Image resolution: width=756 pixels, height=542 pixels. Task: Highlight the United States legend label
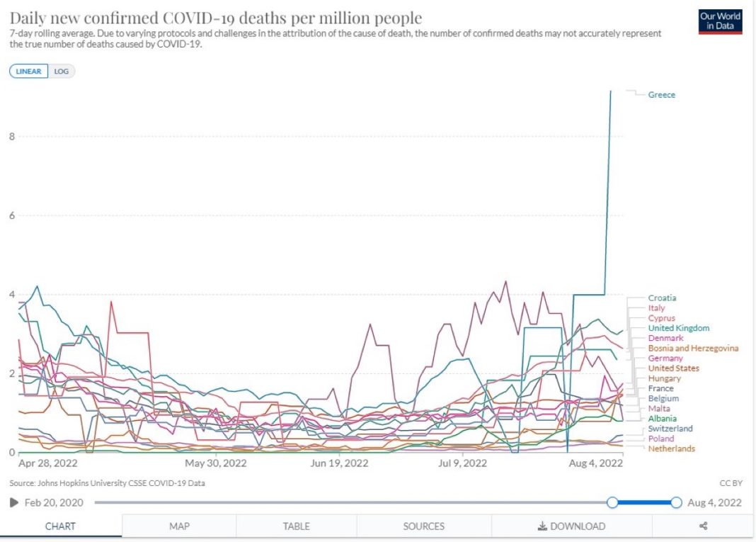(x=673, y=368)
